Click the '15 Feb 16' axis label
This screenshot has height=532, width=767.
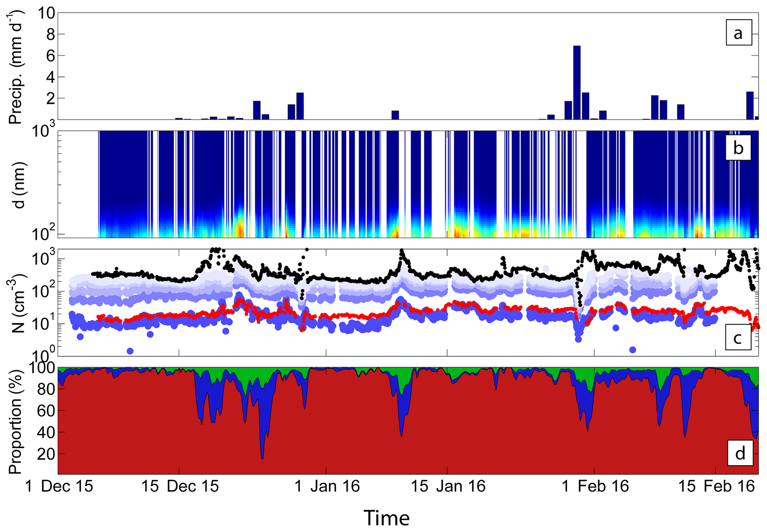717,486
